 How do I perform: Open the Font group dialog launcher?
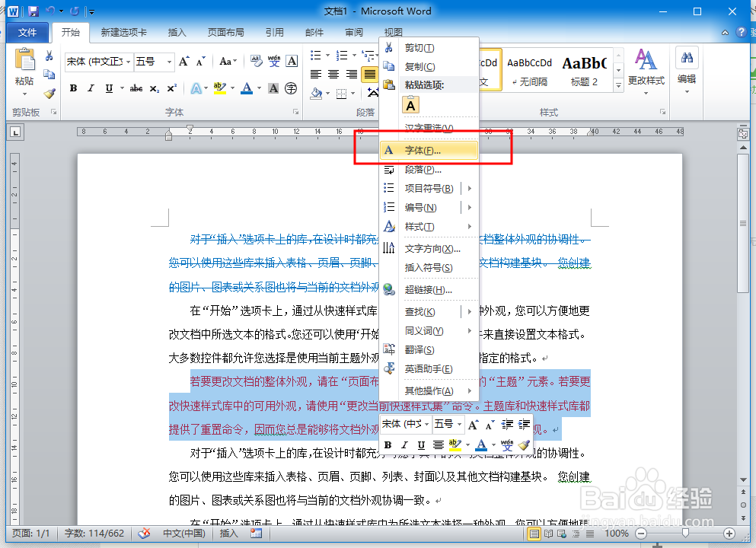[296, 112]
